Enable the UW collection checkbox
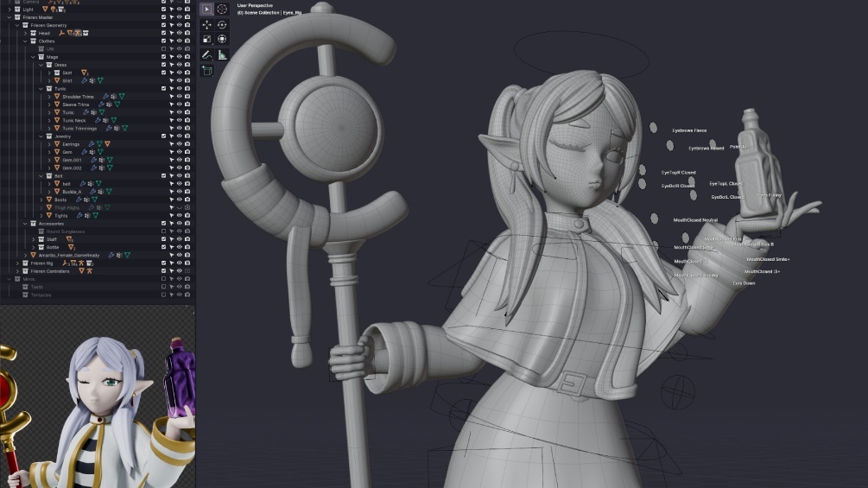The image size is (868, 488). pyautogui.click(x=163, y=48)
